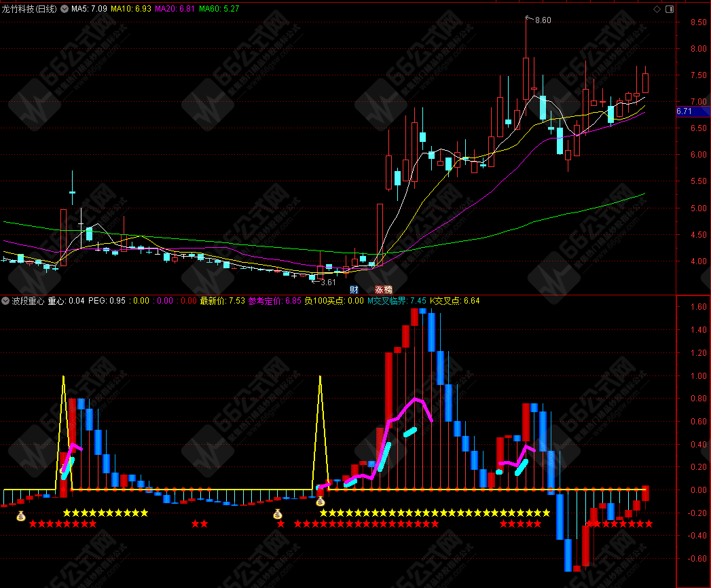Click the MA5: 7.09 indicator label
The width and height of the screenshot is (711, 588).
point(90,9)
